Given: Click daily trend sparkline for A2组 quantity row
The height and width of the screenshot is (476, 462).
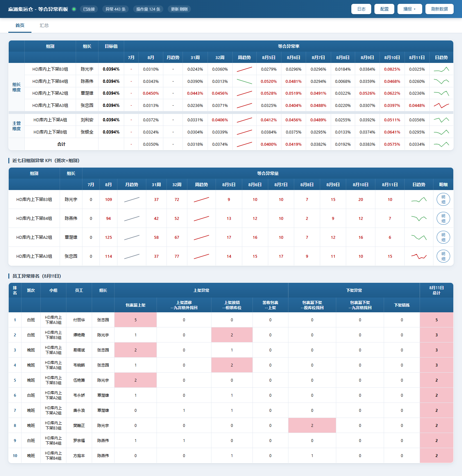Looking at the screenshot, I should click(x=419, y=237).
